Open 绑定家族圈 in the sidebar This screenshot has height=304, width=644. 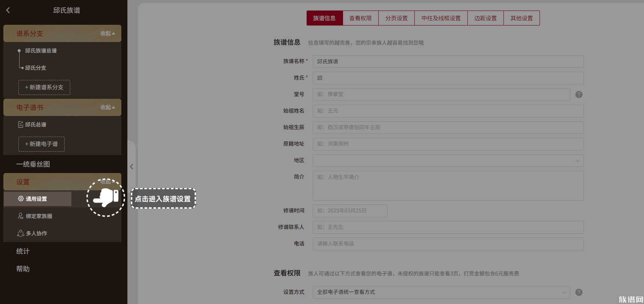(39, 216)
